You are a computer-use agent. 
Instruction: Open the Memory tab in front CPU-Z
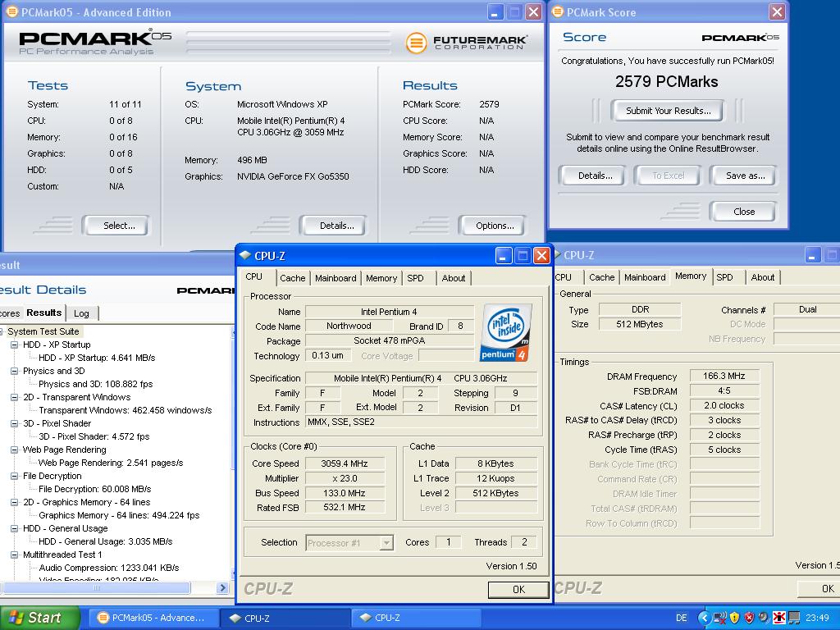(381, 278)
